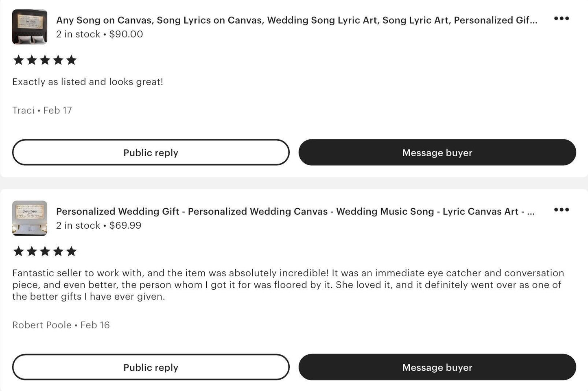Click the last star in Robert Poole's rating
Screen dimensions: 588x391
(x=71, y=251)
